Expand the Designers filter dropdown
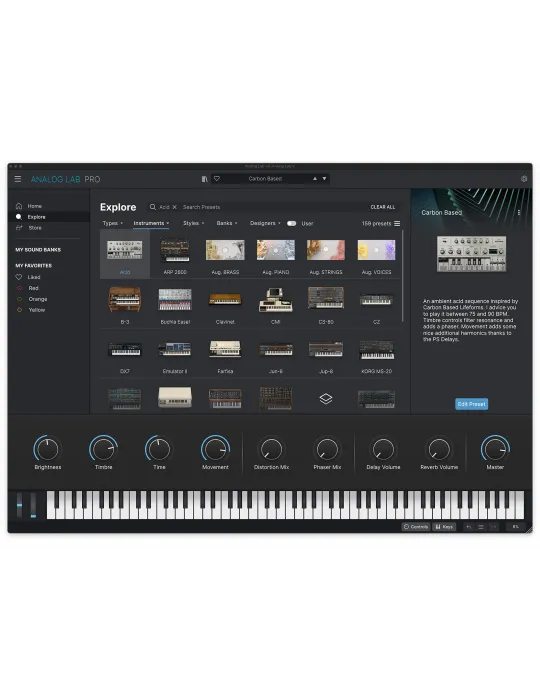The image size is (540, 700). coord(265,223)
